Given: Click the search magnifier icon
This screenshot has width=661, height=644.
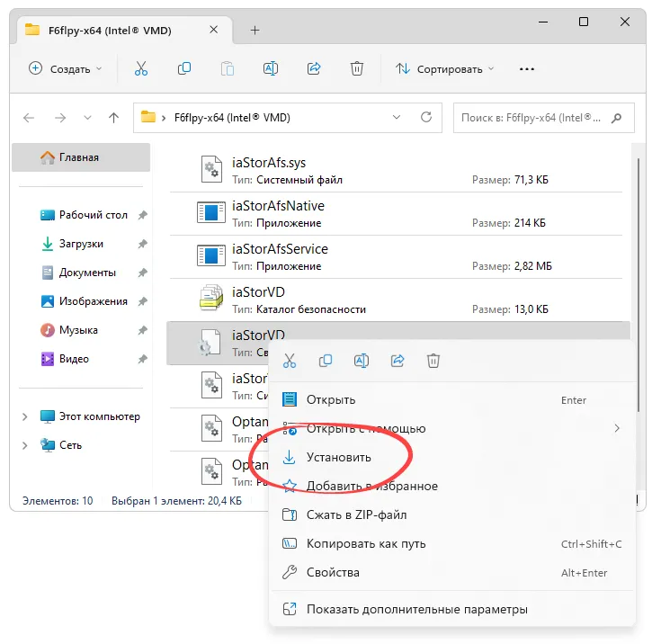Looking at the screenshot, I should tap(616, 118).
